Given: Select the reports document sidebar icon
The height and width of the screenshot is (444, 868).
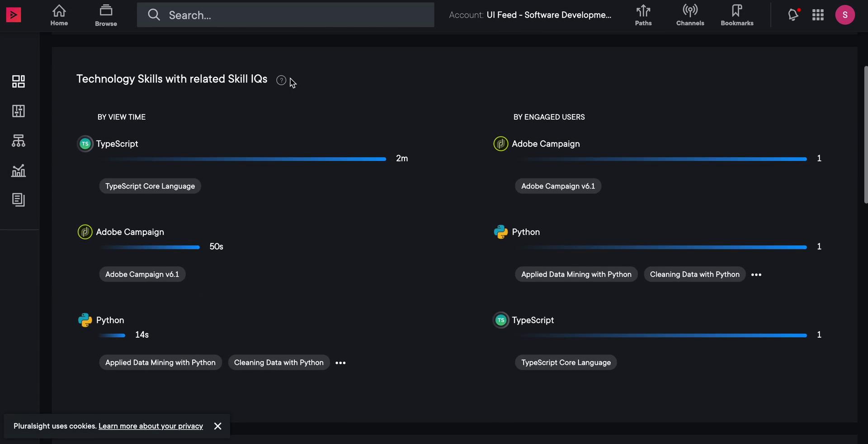Looking at the screenshot, I should pyautogui.click(x=19, y=200).
